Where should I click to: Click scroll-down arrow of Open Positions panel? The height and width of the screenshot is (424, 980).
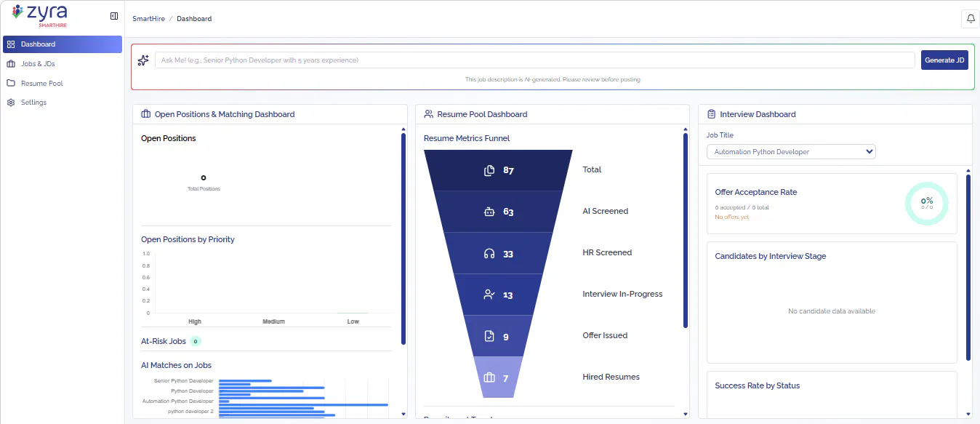[x=403, y=414]
